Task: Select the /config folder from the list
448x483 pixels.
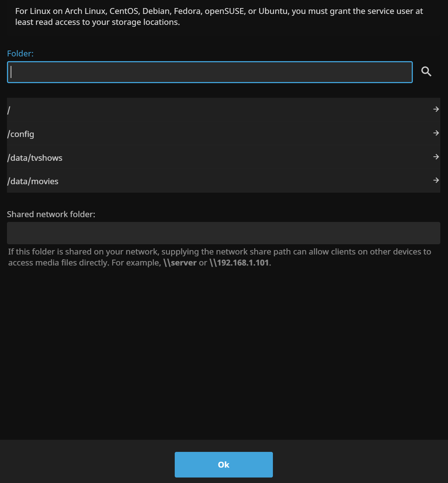Action: pyautogui.click(x=147, y=134)
